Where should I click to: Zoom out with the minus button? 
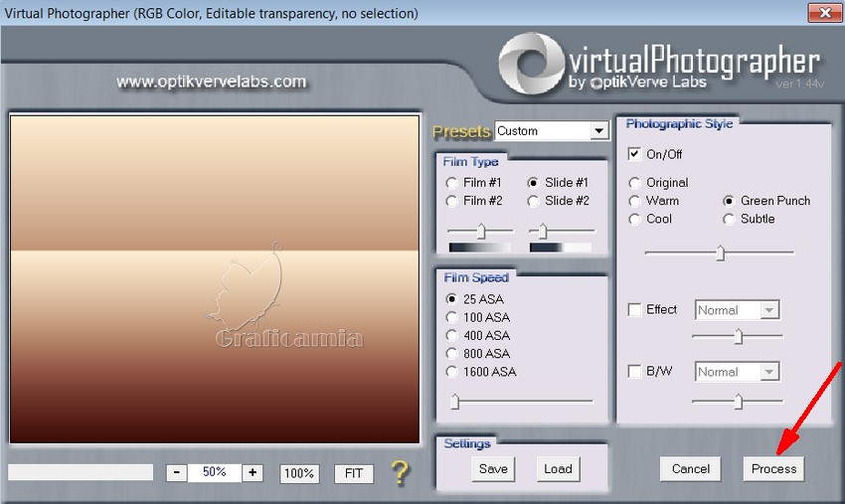pos(177,473)
